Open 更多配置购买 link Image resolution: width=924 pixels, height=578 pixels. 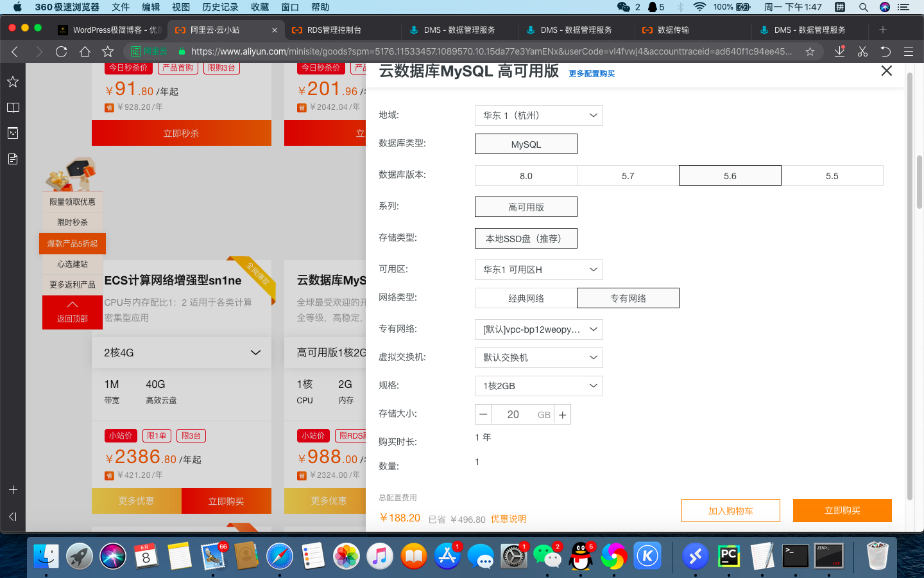coord(592,74)
